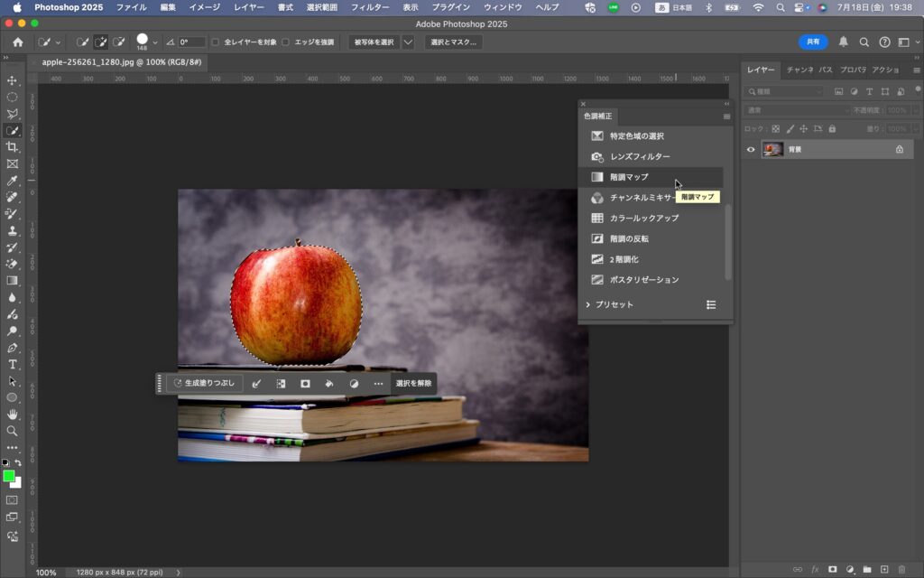Choose Subtract from selection brush mode
The width and height of the screenshot is (924, 578).
point(118,42)
